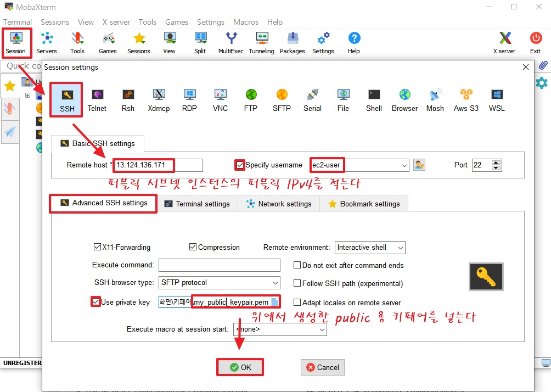
Task: Select FTP session type
Action: pos(251,100)
